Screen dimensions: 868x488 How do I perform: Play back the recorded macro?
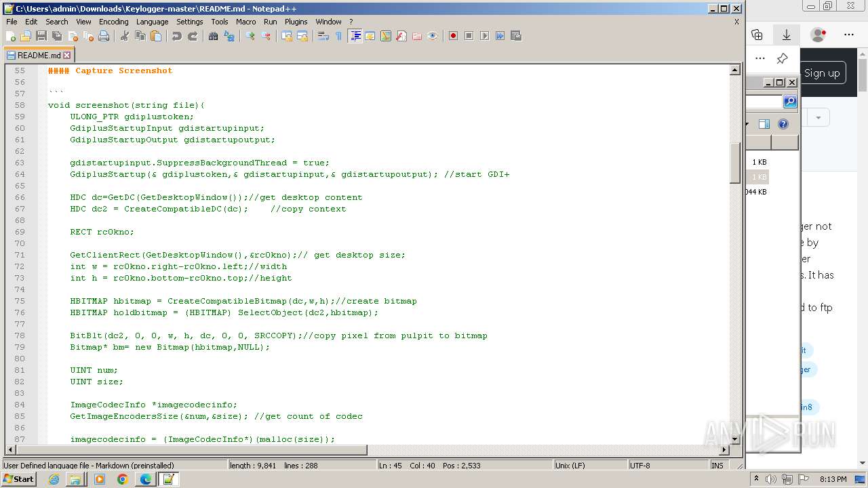tap(485, 36)
